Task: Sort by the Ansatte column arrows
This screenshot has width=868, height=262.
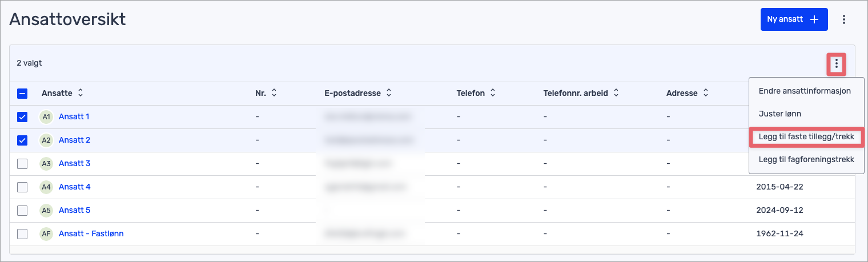Action: click(x=81, y=93)
